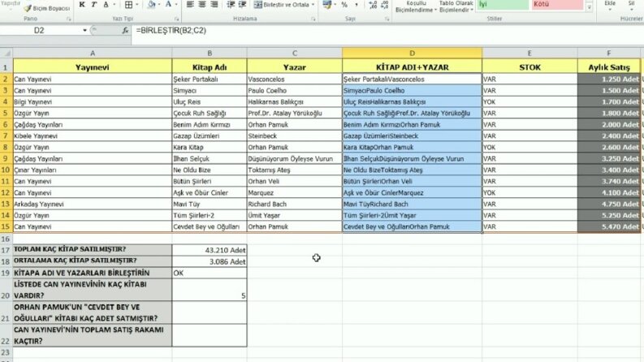644x362 pixels.
Task: Open Name Box dropdown arrow
Action: pyautogui.click(x=84, y=30)
